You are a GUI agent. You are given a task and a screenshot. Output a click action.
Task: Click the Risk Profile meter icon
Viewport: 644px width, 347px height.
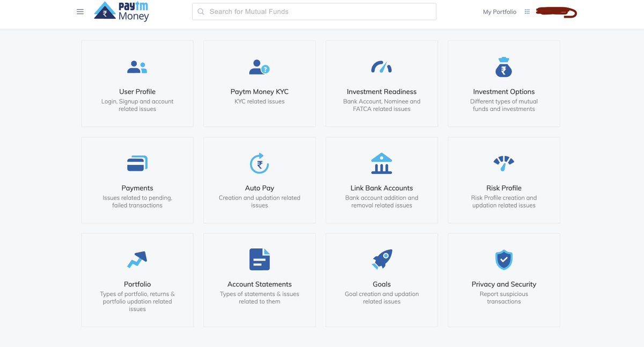coord(504,163)
